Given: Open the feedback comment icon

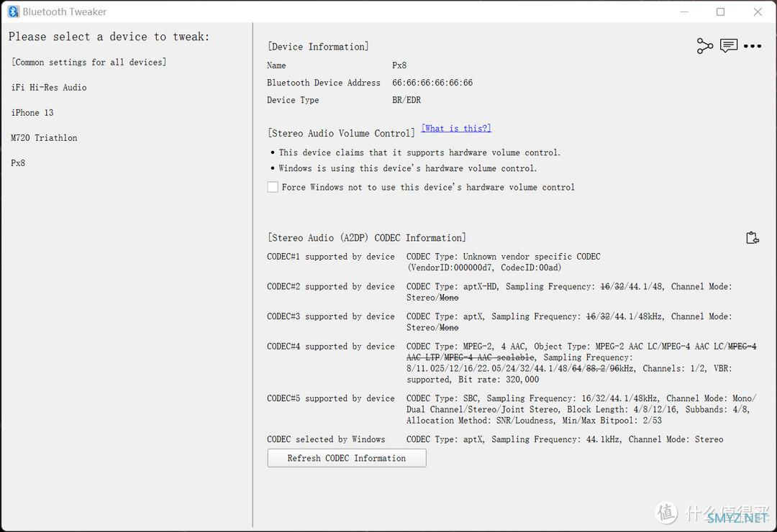Looking at the screenshot, I should tap(728, 45).
